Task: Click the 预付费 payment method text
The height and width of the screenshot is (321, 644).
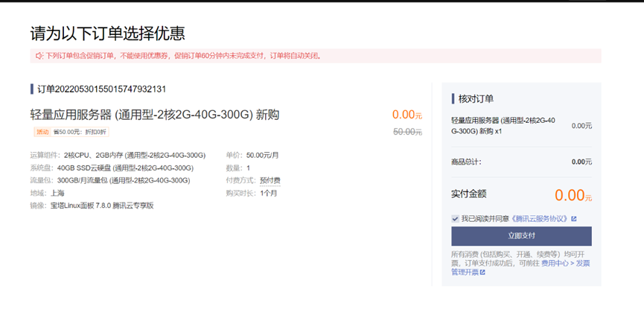Action: [270, 180]
